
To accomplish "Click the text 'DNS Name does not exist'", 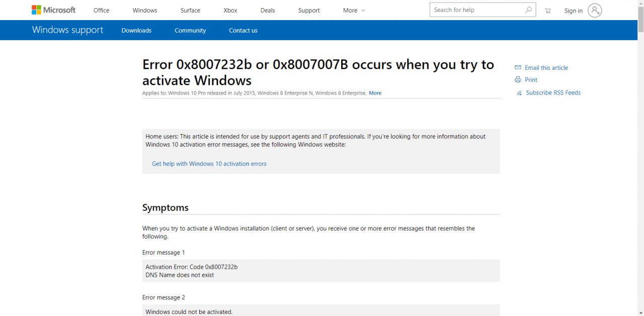I will click(180, 275).
